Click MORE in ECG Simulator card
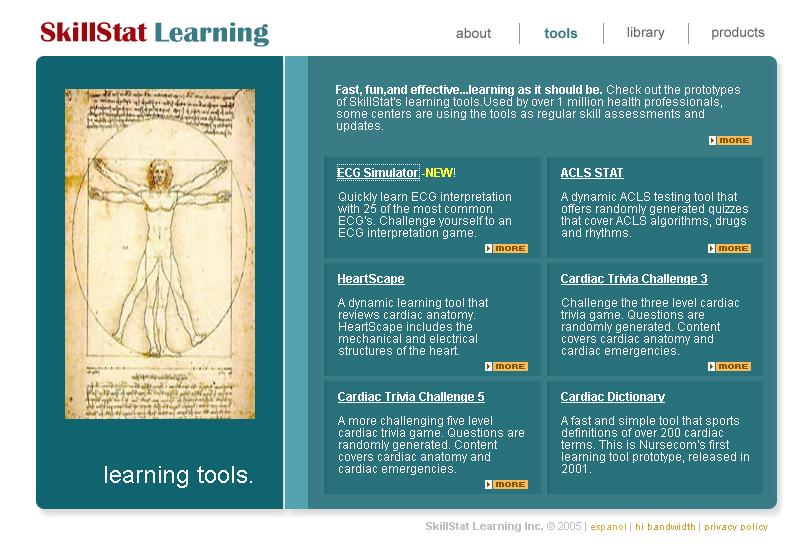Screen dimensions: 810x549 click(x=506, y=248)
